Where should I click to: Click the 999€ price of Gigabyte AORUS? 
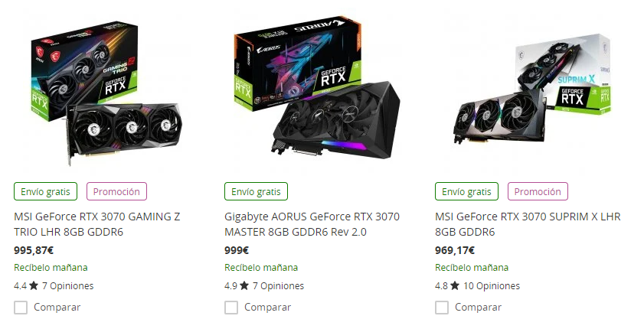point(237,250)
